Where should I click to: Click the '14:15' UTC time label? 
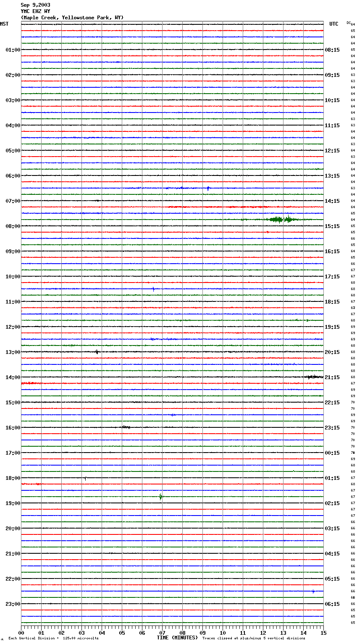332,201
